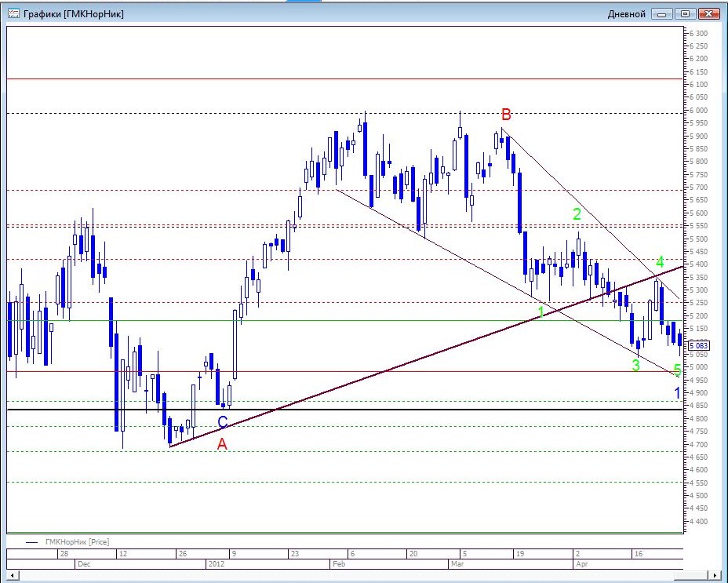Click the Feb month label on the time axis
728x583 pixels.
point(340,564)
